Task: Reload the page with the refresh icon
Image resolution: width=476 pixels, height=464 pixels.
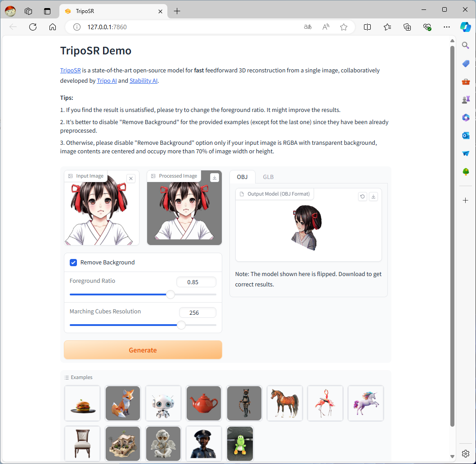Action: coord(33,27)
